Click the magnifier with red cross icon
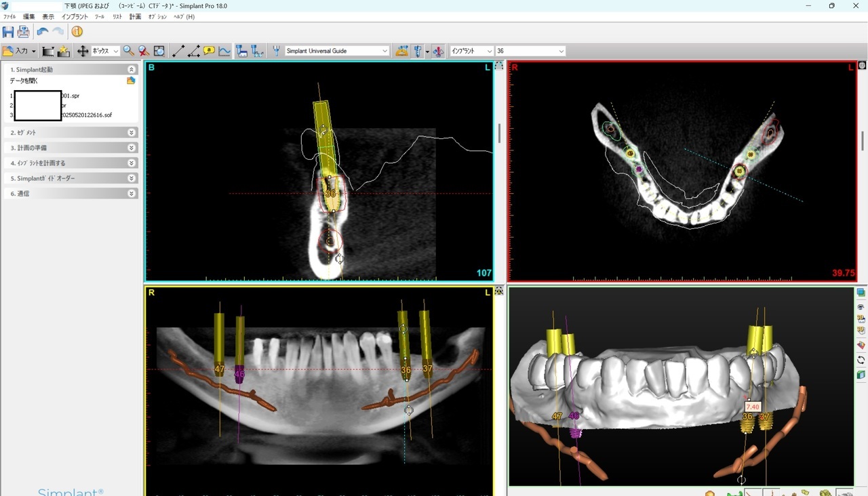This screenshot has width=868, height=496. coord(144,51)
